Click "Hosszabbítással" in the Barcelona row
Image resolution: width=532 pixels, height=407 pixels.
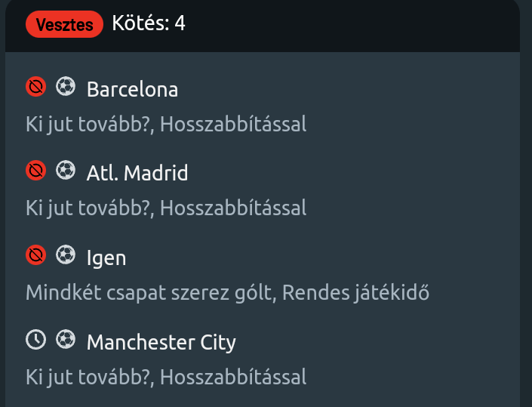coord(234,124)
